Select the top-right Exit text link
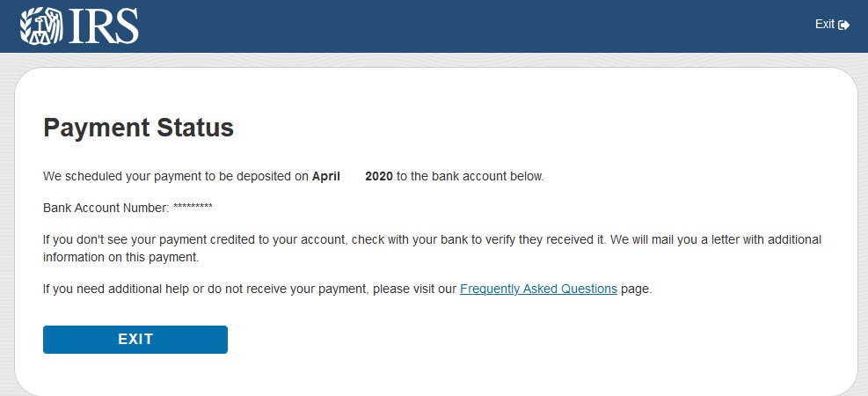This screenshot has width=868, height=396. (x=824, y=25)
